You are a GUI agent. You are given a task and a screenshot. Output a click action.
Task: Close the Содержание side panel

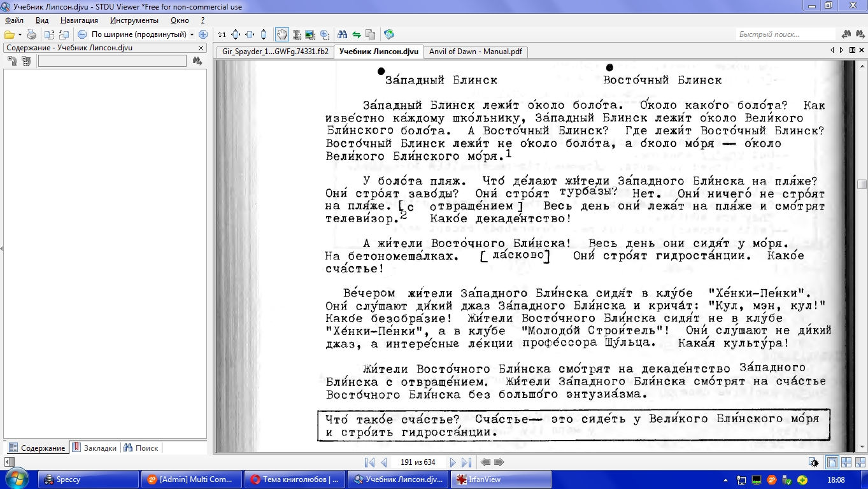coord(201,48)
